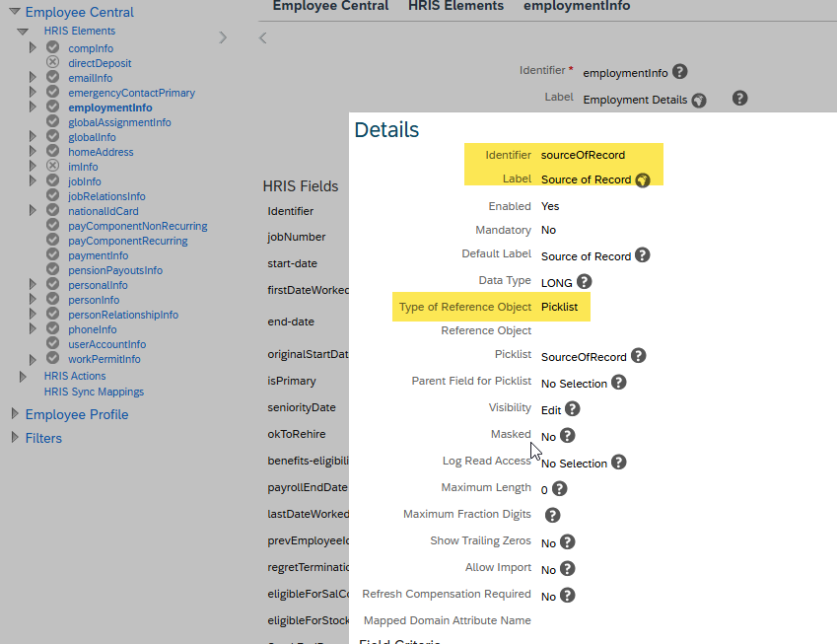Open payComponentNonRecurring element
This screenshot has height=644, width=837.
(138, 226)
